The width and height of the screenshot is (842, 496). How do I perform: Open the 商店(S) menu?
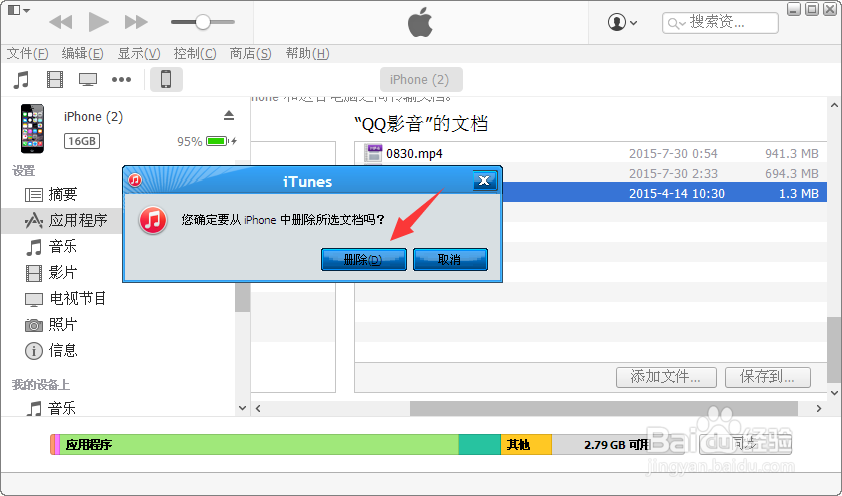point(250,54)
